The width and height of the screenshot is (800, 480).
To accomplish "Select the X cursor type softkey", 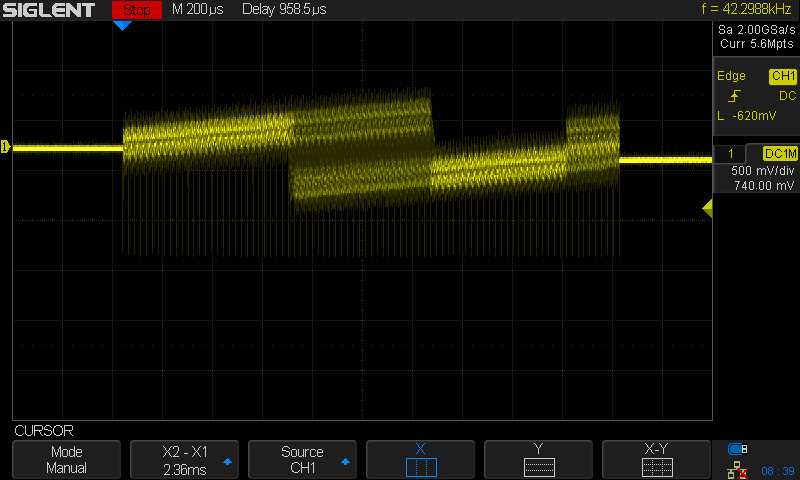I will (420, 460).
